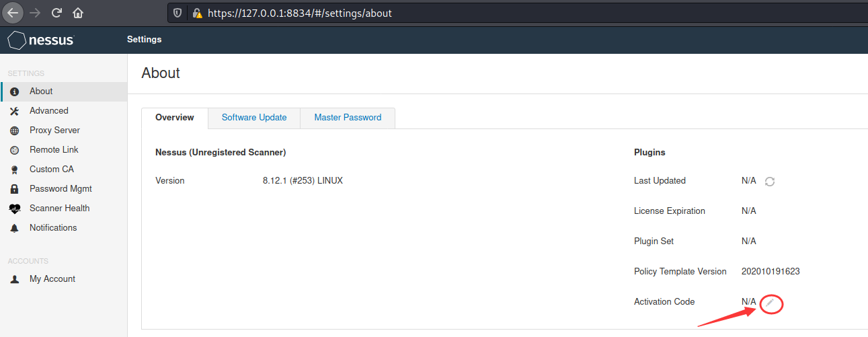This screenshot has height=337, width=868.
Task: Click the SETTINGS sidebar section header
Action: tap(26, 73)
